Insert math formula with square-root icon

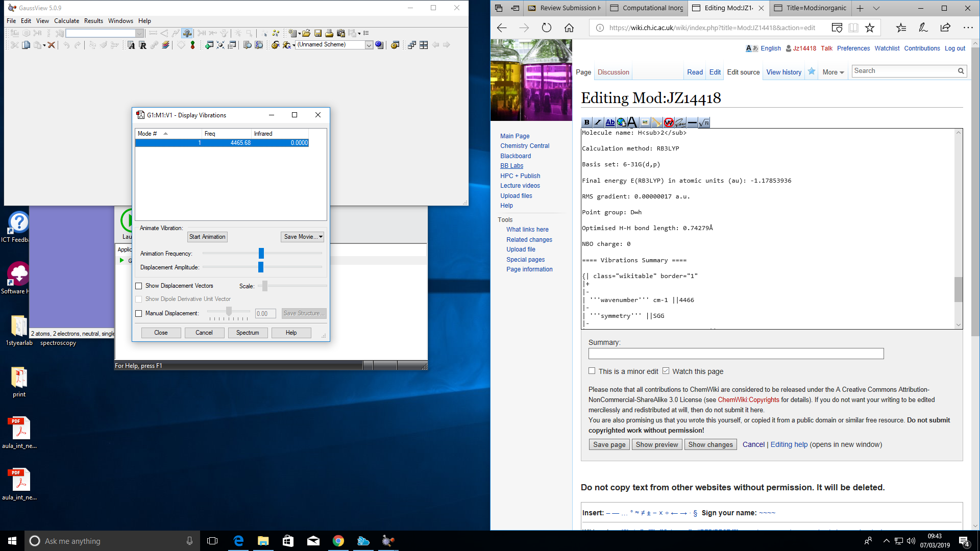click(x=704, y=122)
